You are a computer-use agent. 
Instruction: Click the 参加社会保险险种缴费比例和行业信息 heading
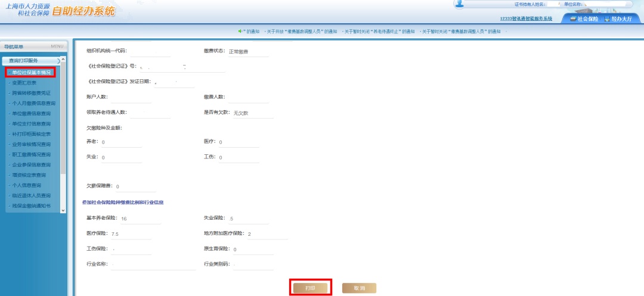[x=123, y=202]
